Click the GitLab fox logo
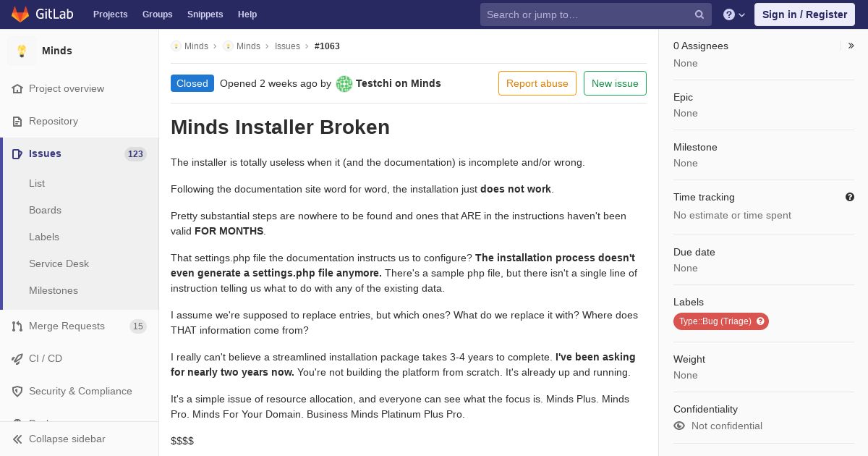The height and width of the screenshot is (456, 868). click(x=20, y=14)
